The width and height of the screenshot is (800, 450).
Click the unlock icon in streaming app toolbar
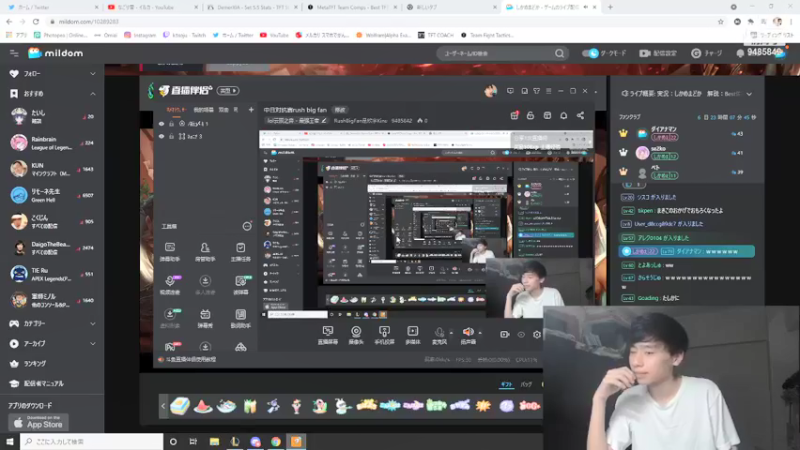[531, 116]
